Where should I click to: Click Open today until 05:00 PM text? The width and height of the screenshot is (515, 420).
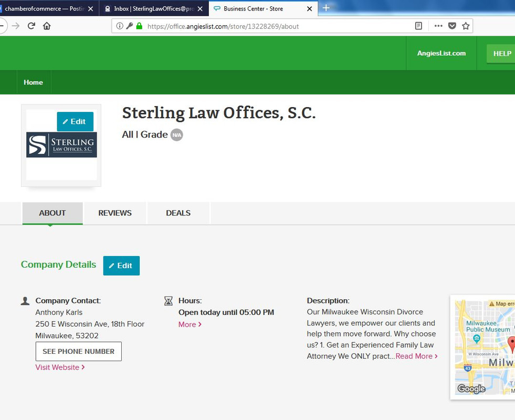[226, 312]
